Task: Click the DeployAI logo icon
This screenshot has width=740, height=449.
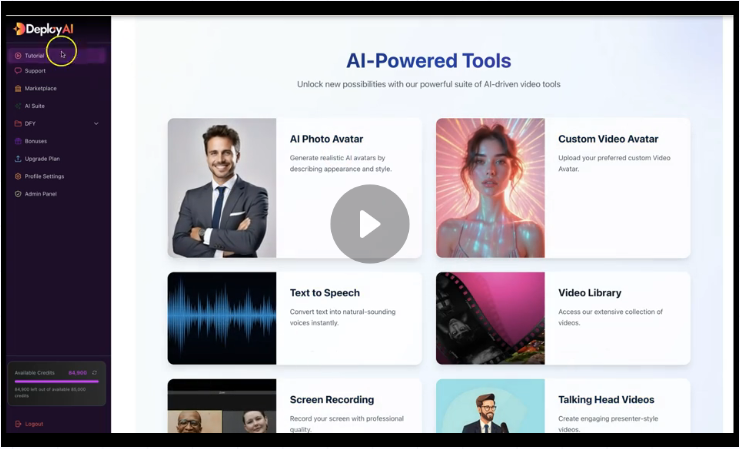Action: click(19, 28)
